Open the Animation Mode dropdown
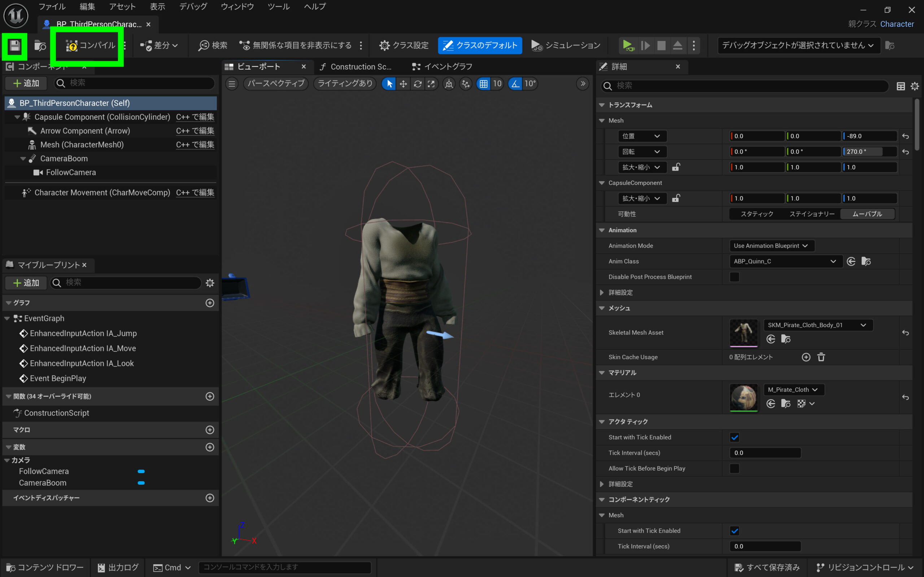This screenshot has height=577, width=924. pos(771,246)
